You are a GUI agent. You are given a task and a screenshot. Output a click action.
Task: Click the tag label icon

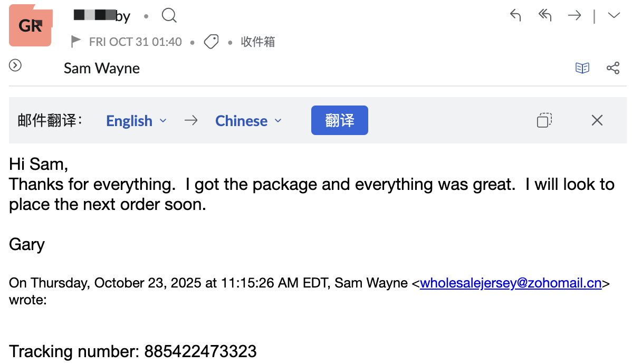point(211,42)
